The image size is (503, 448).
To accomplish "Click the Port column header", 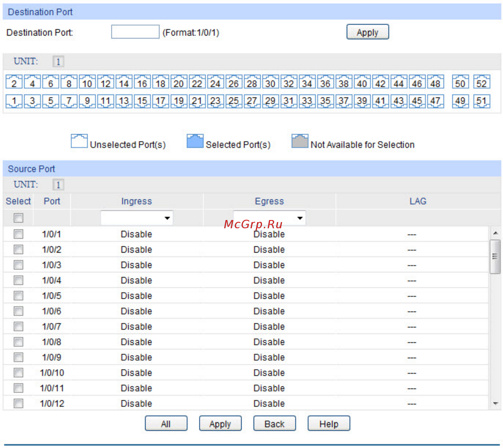I will (52, 201).
